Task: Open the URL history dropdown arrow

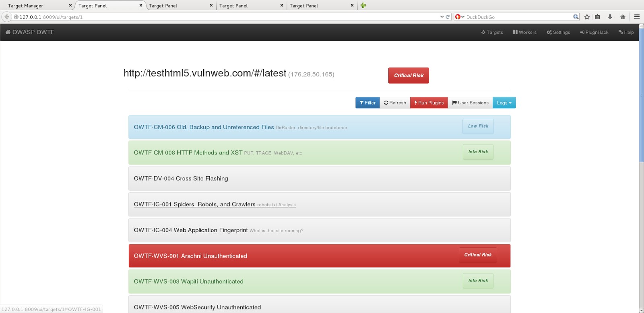Action: [442, 17]
